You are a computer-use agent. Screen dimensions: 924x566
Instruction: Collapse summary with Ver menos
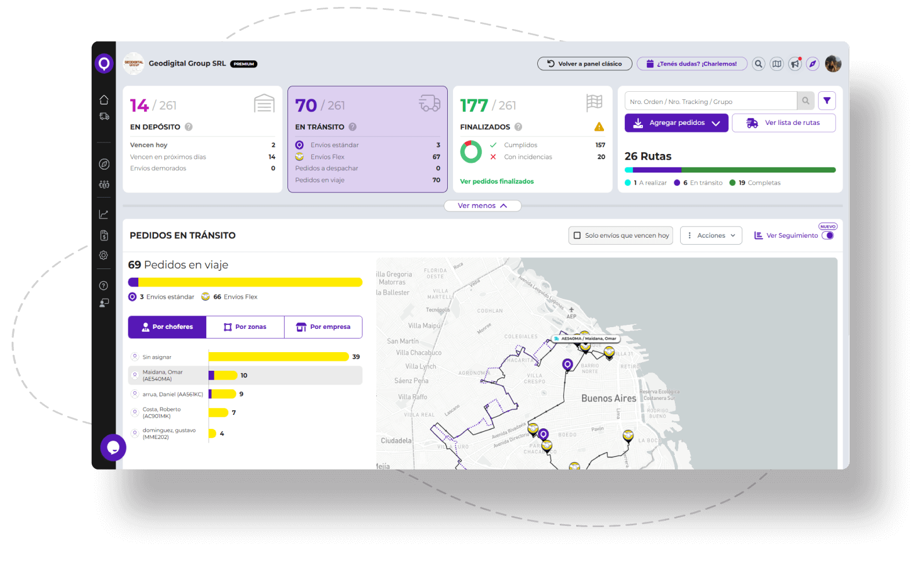coord(482,206)
